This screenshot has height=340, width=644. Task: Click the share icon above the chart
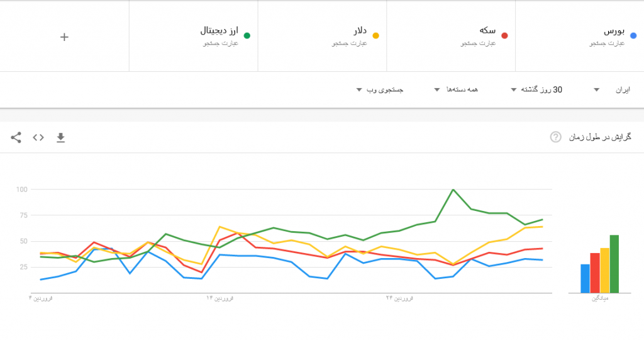pyautogui.click(x=16, y=137)
